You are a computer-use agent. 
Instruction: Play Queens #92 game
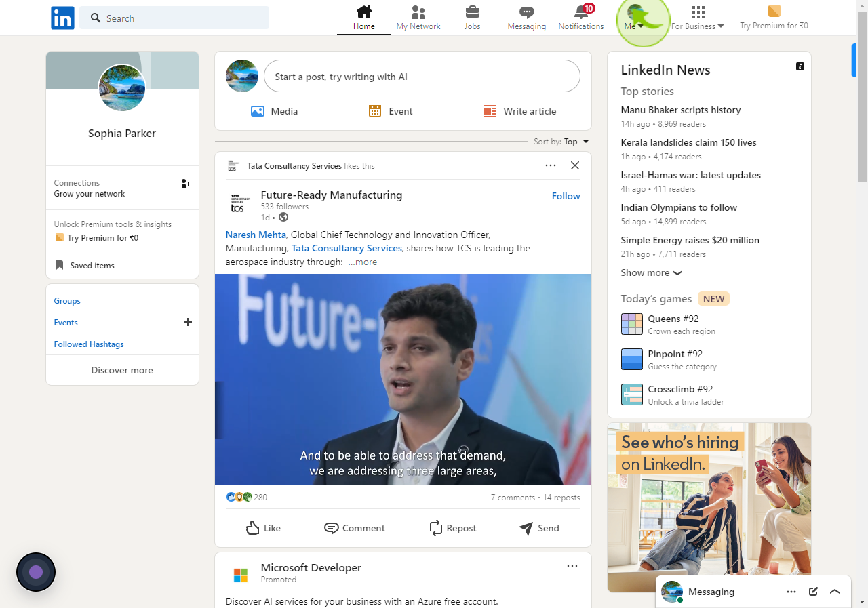668,324
